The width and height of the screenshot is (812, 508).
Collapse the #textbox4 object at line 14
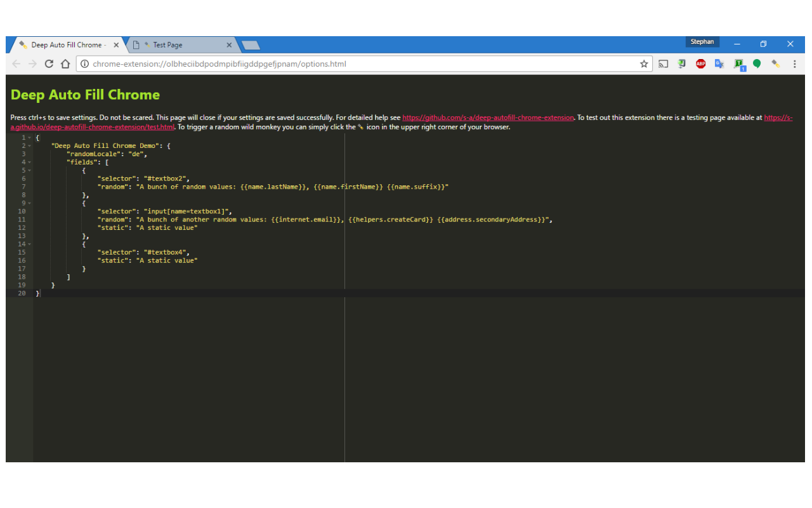click(29, 244)
